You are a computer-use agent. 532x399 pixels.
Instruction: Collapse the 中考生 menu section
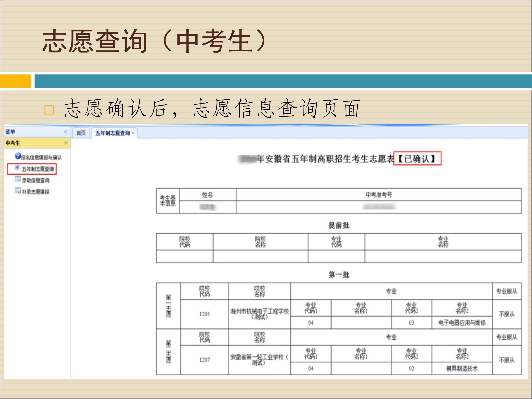[x=66, y=143]
